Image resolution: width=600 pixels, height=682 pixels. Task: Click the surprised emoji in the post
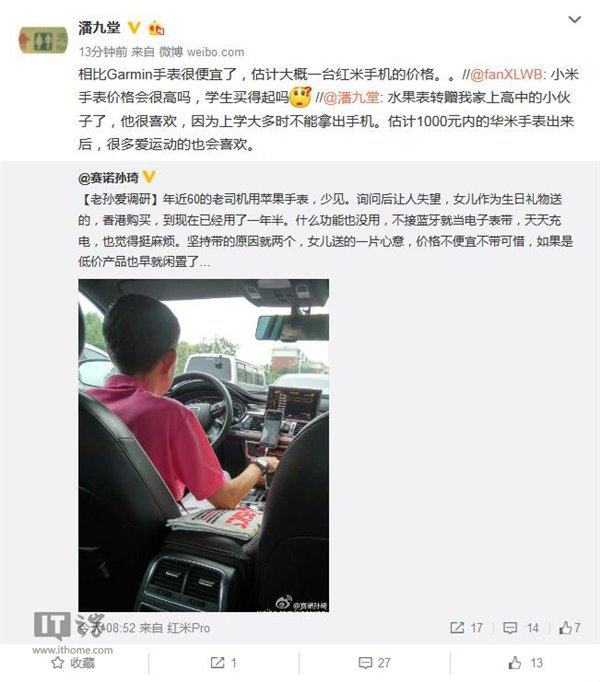click(301, 97)
